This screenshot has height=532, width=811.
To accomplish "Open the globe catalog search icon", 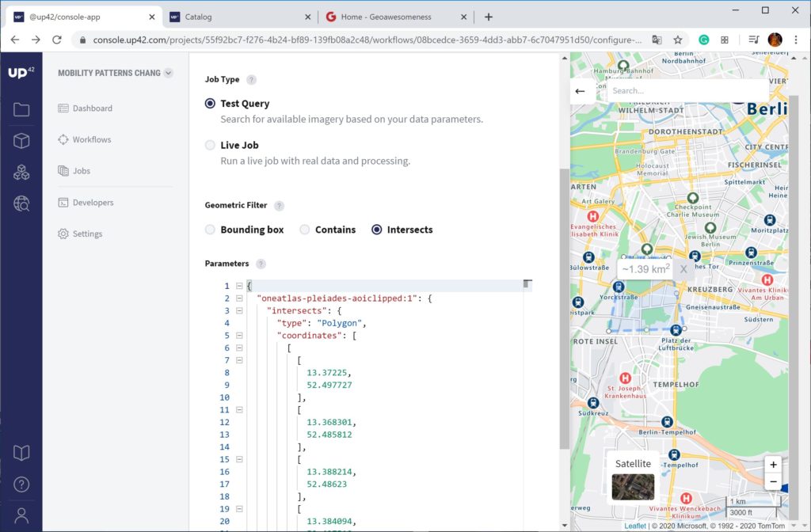I will click(21, 203).
